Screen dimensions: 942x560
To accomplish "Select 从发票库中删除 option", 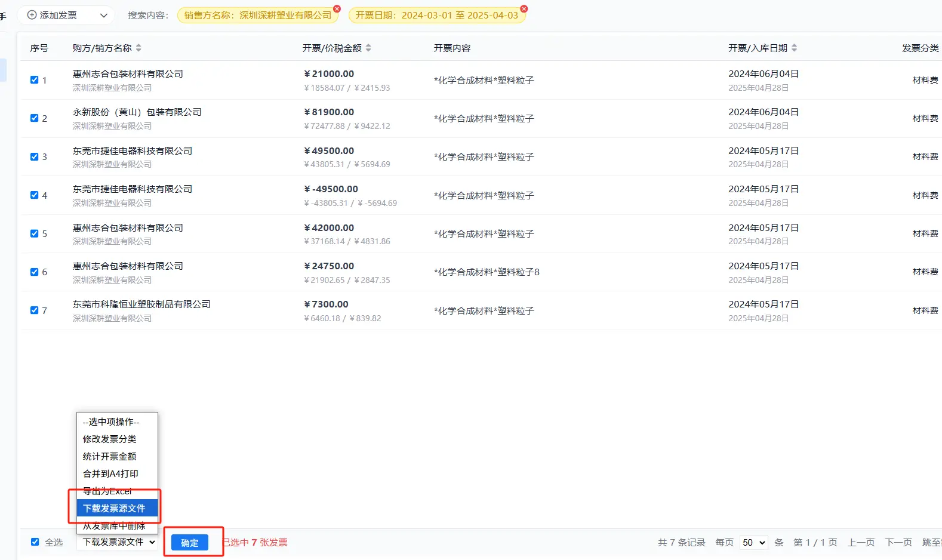I will coord(117,525).
